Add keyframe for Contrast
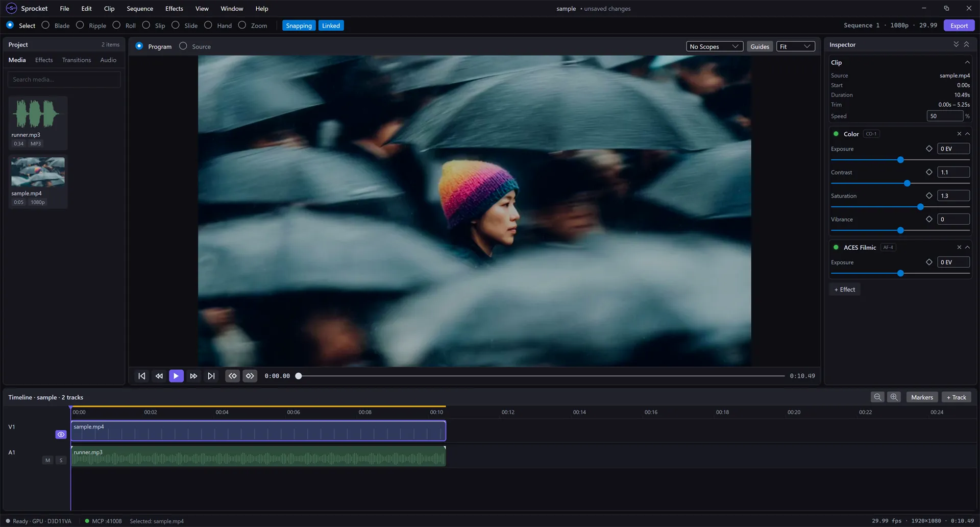 click(929, 172)
